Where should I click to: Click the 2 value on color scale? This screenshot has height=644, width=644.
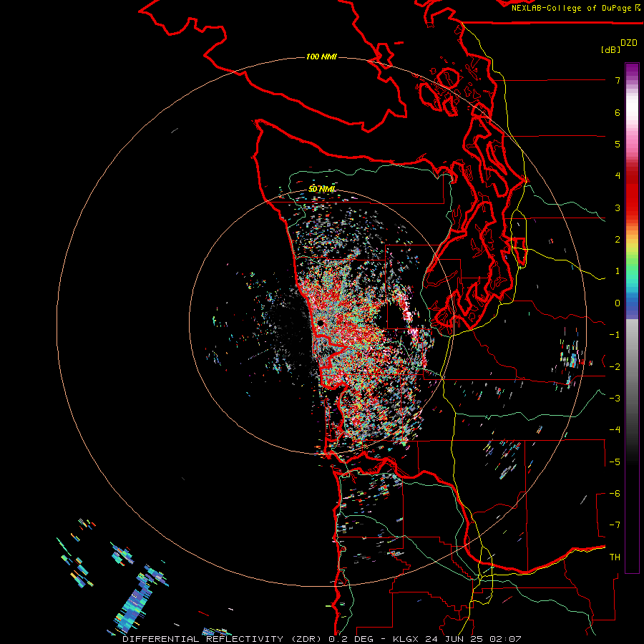[x=618, y=240]
